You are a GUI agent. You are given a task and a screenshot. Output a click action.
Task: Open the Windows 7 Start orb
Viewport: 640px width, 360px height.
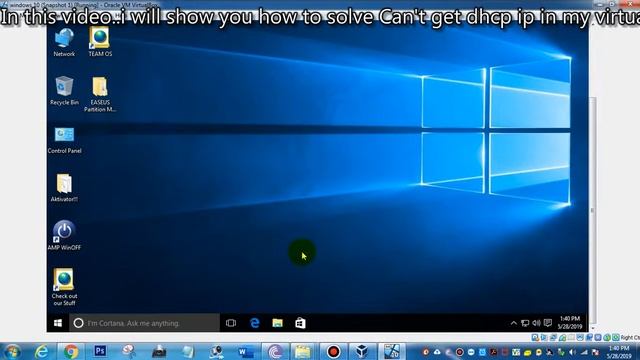(12, 351)
